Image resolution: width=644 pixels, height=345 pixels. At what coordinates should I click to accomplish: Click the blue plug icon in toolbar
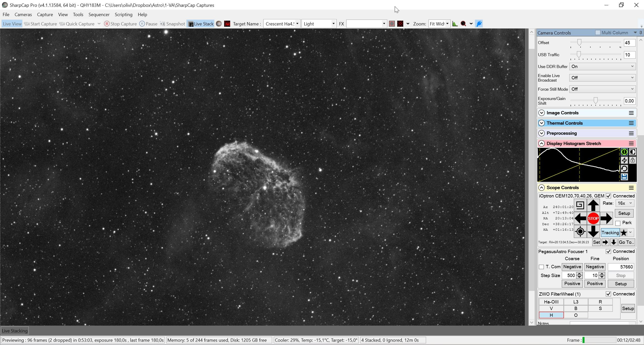point(479,24)
